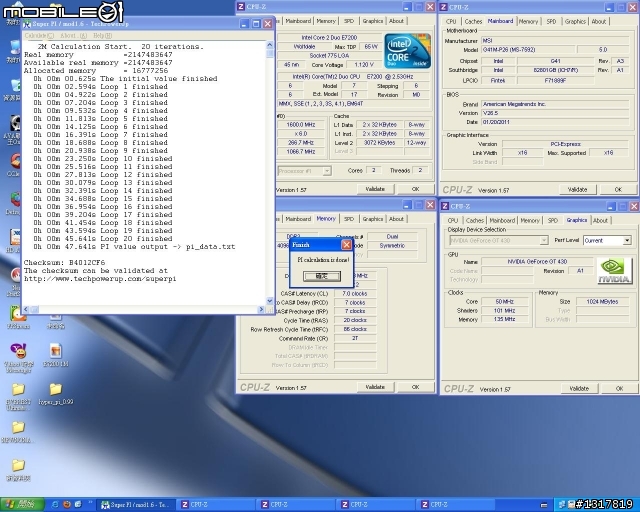The width and height of the screenshot is (640, 512).
Task: Click the Checksum: B4012CF6 line
Action: pos(64,263)
